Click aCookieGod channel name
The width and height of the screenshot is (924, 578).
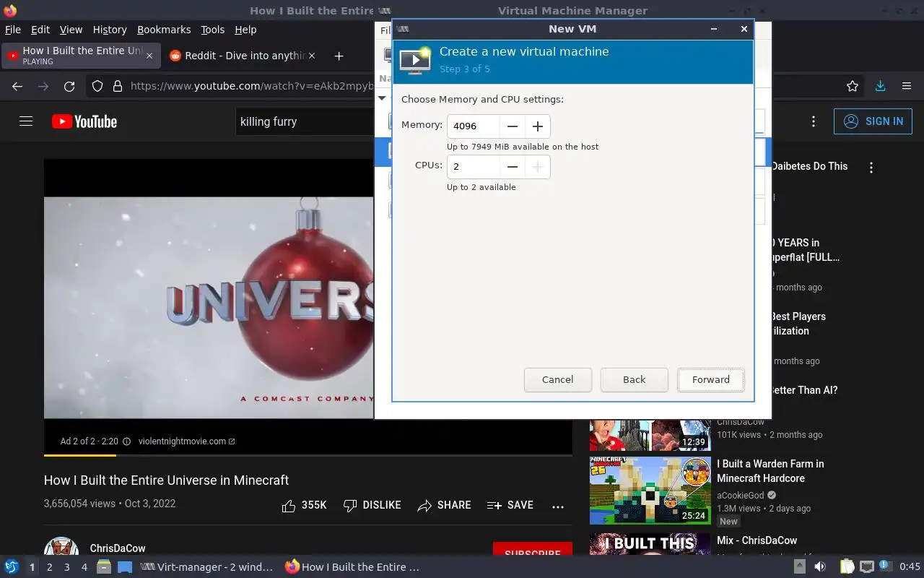pos(741,496)
